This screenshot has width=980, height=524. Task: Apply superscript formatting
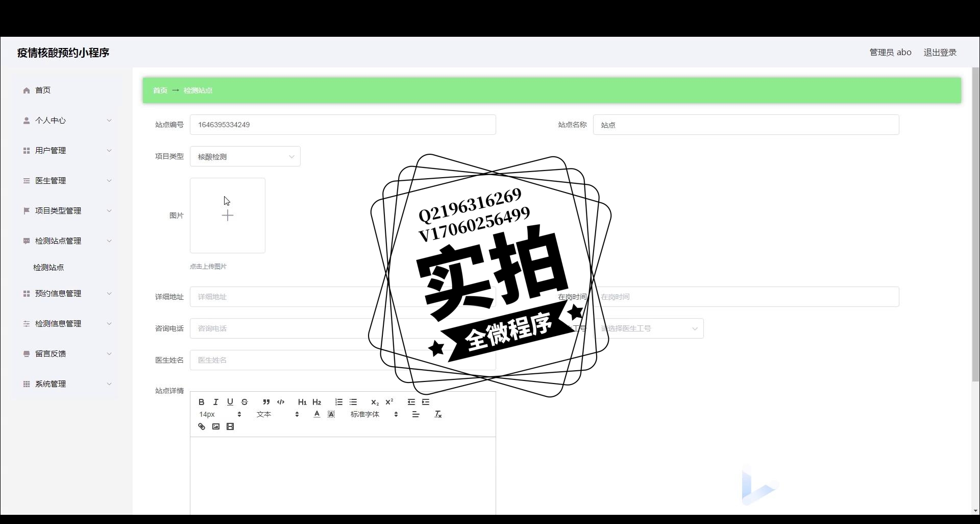(389, 402)
